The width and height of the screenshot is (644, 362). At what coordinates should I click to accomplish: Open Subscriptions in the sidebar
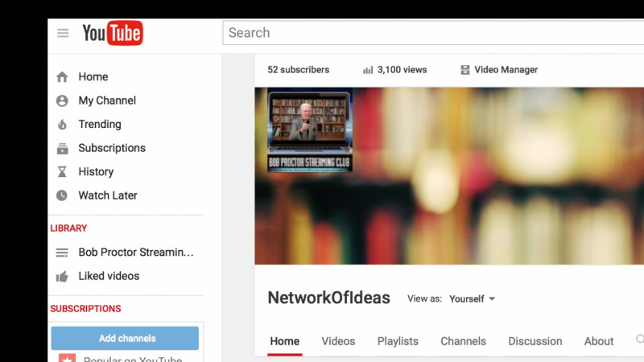tap(112, 148)
